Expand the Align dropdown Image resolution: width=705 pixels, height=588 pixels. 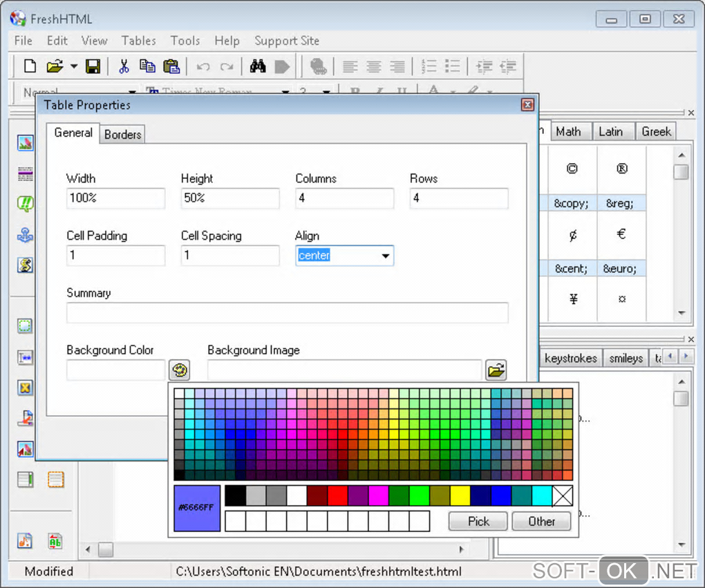pyautogui.click(x=385, y=256)
